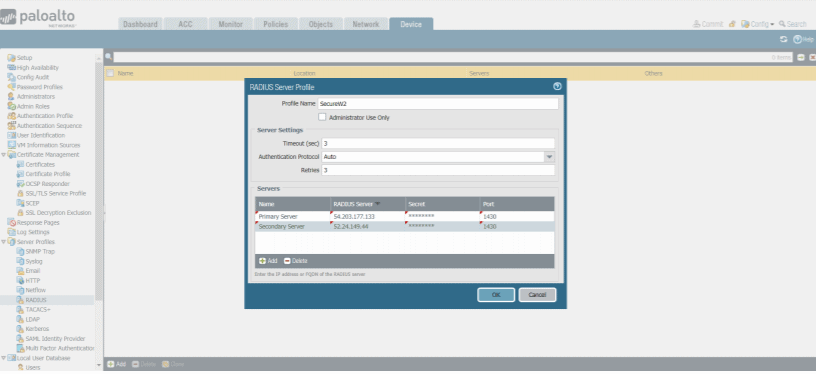Click the refresh icon in the top bar
Viewport: 816px width, 374px height.
[783, 40]
